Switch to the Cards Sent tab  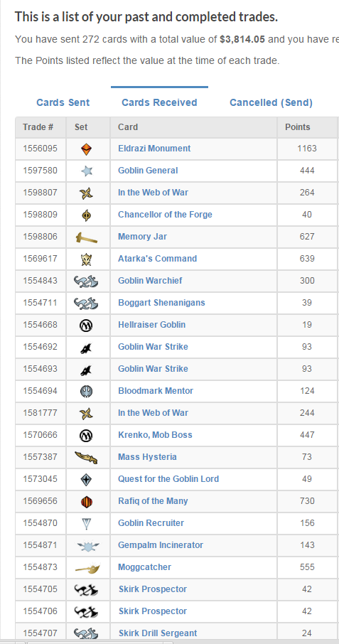tap(63, 102)
